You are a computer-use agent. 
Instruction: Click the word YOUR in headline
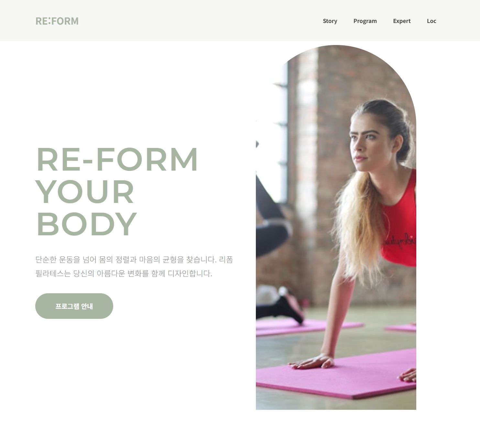(x=85, y=192)
